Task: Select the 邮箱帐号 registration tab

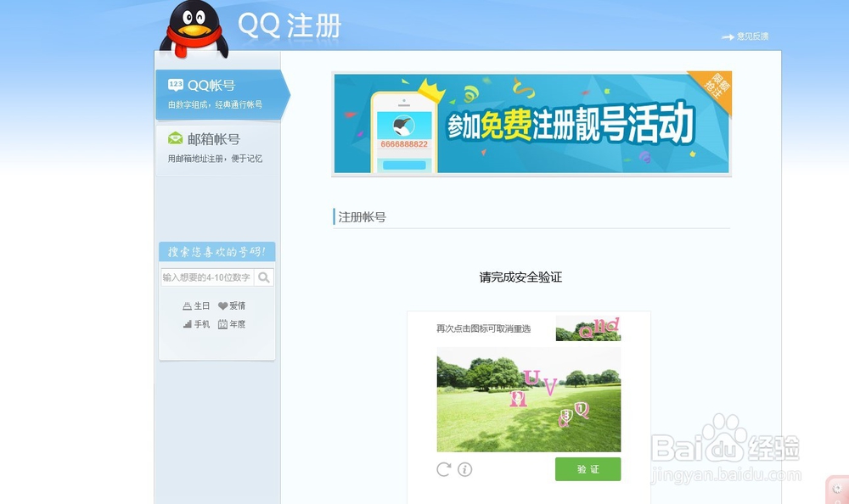Action: (x=217, y=148)
